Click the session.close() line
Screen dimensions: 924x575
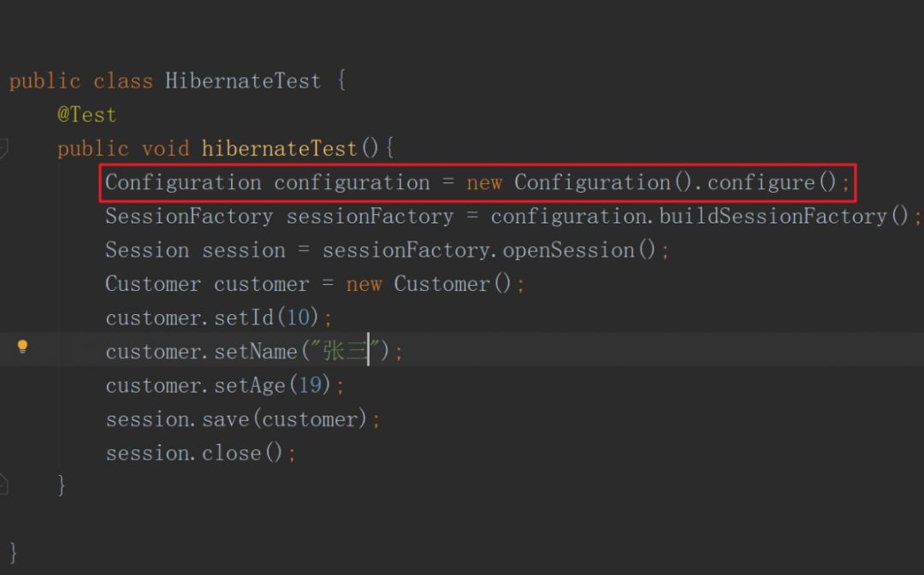[x=200, y=453]
